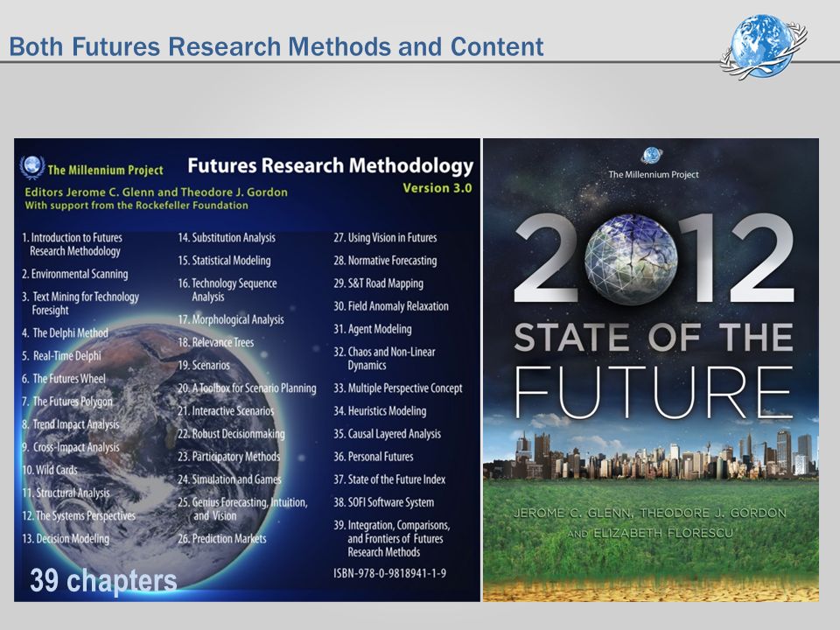840x630 pixels.
Task: Click '12. The Systems Perspectives'
Action: [x=78, y=516]
